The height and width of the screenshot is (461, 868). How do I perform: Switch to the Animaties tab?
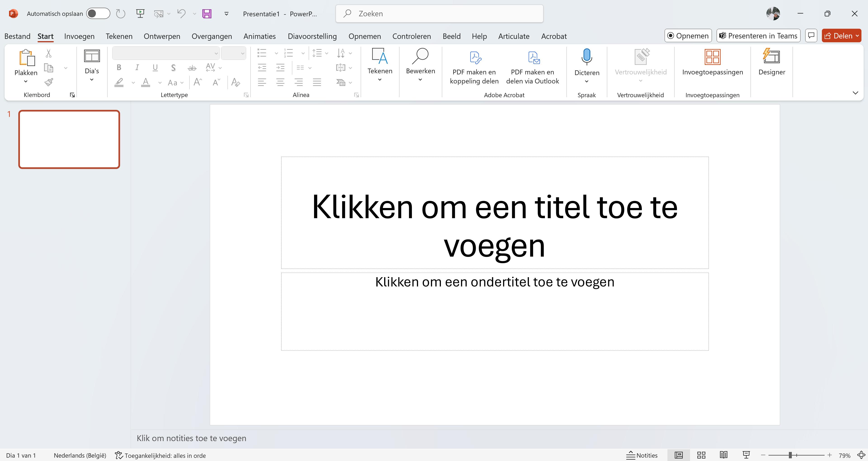pos(260,36)
